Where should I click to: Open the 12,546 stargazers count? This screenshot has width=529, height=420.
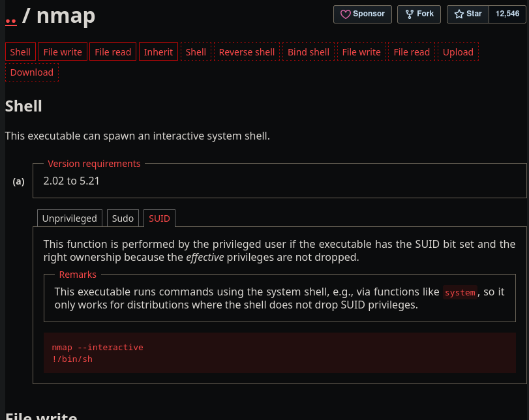(507, 14)
